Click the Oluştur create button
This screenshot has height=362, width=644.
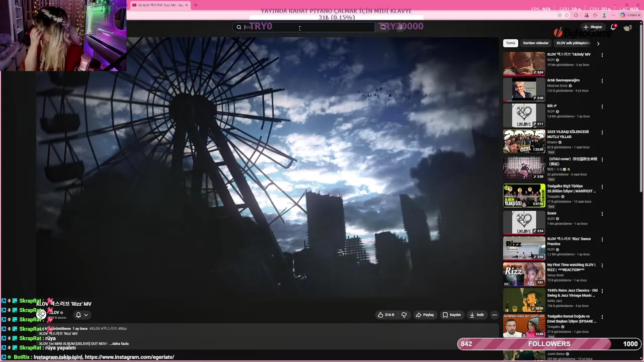click(593, 27)
